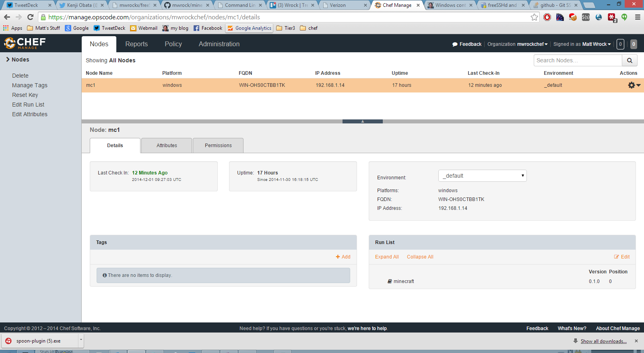Open the Matt's Stuff bookmark folder
This screenshot has width=644, height=353.
tap(43, 28)
